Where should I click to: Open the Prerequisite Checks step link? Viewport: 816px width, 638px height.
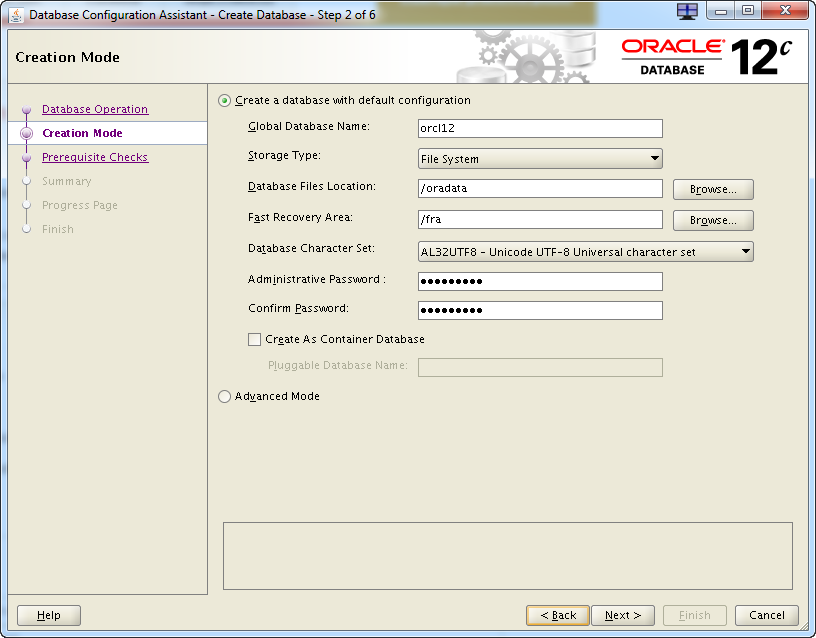coord(95,157)
